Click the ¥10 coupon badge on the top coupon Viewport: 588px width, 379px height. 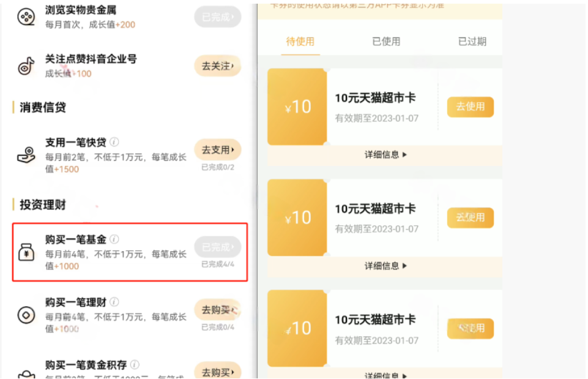(297, 107)
